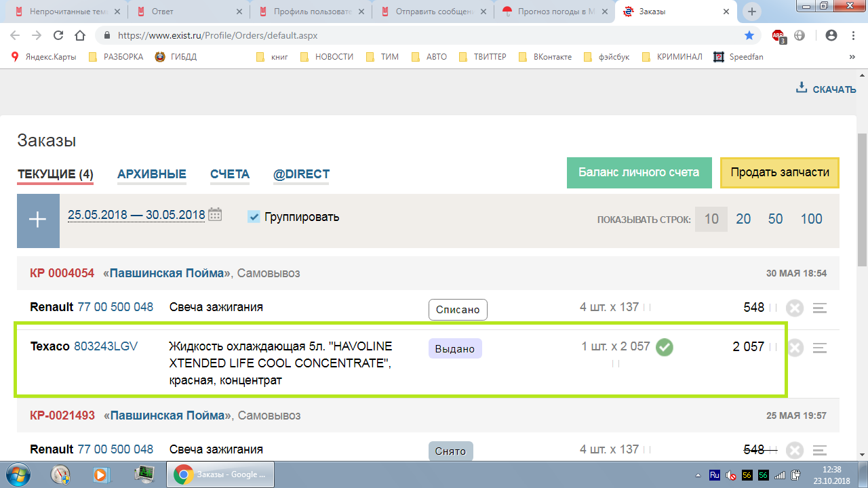Show hidden tray icons arrow
This screenshot has height=488, width=868.
point(698,474)
